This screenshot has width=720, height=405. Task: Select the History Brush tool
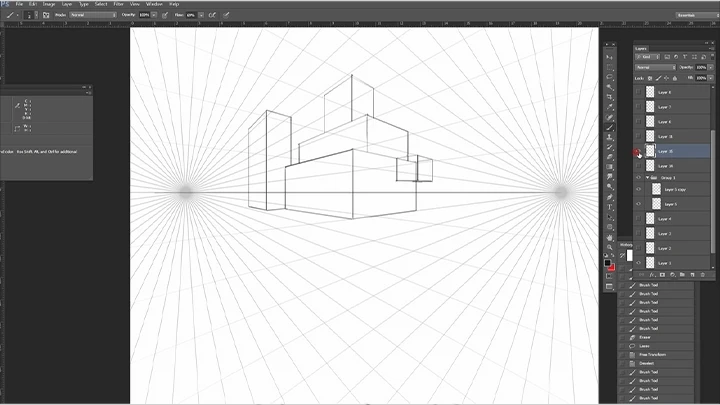tap(609, 147)
